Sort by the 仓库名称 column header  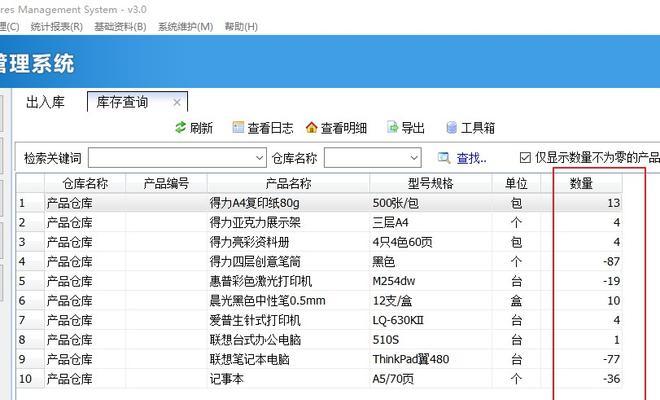click(85, 183)
